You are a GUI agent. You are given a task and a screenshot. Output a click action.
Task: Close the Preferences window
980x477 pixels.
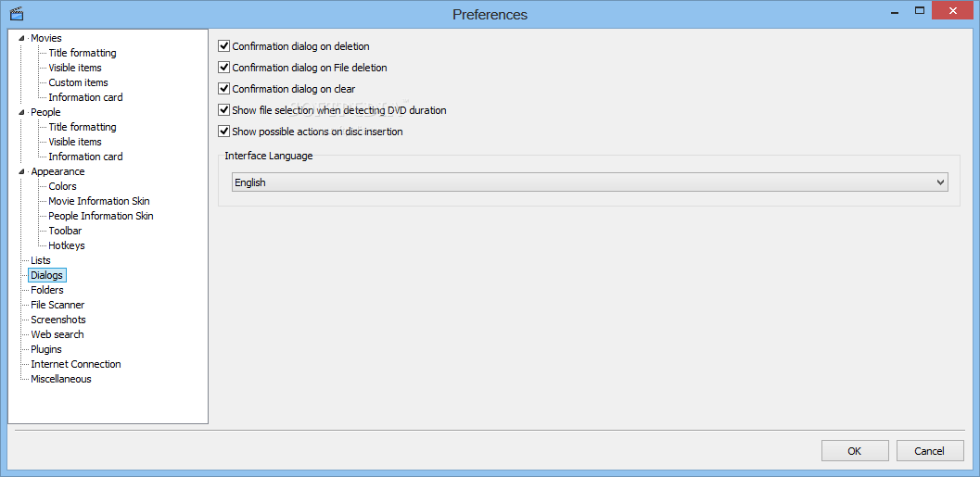point(952,10)
